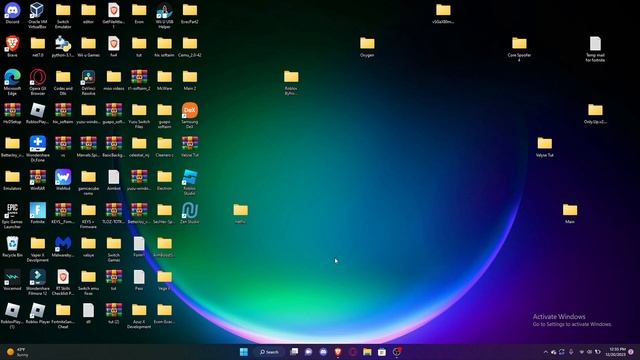Select the Emulators folder
The height and width of the screenshot is (360, 640).
click(x=12, y=180)
